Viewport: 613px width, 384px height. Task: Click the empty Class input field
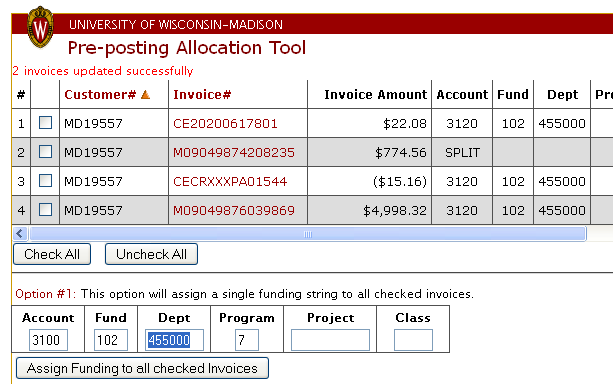click(413, 340)
